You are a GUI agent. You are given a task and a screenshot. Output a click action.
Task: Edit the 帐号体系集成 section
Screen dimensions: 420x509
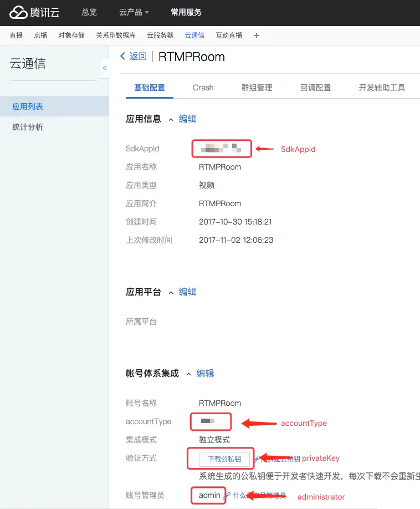click(x=206, y=373)
